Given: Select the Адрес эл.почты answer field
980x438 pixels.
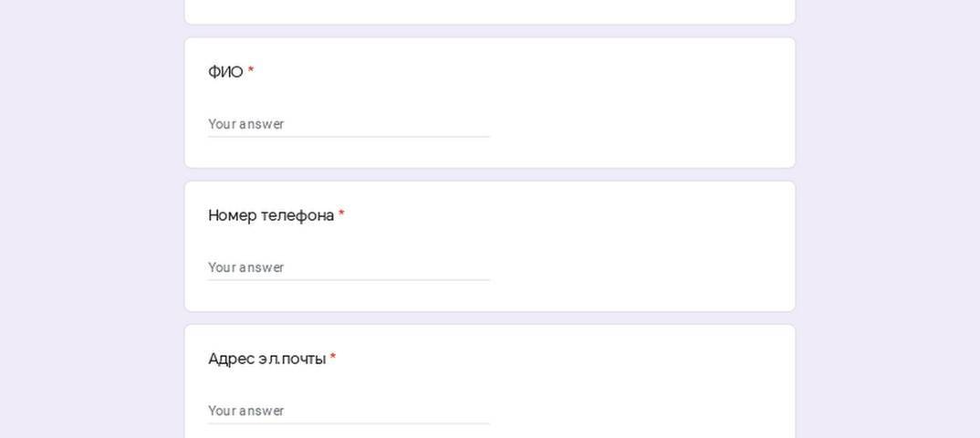Looking at the screenshot, I should [349, 411].
